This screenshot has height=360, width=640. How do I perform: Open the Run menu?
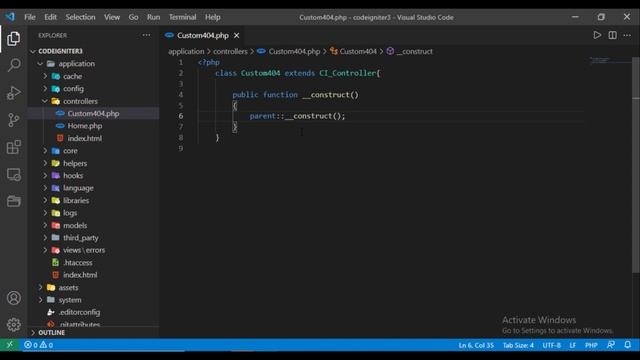coord(153,17)
